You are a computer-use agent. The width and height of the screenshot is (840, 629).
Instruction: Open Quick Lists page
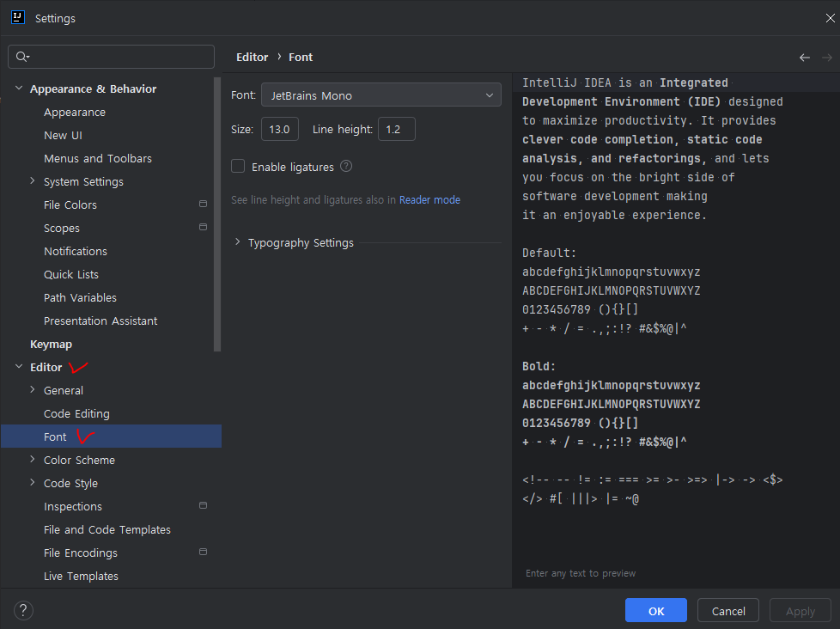(71, 274)
